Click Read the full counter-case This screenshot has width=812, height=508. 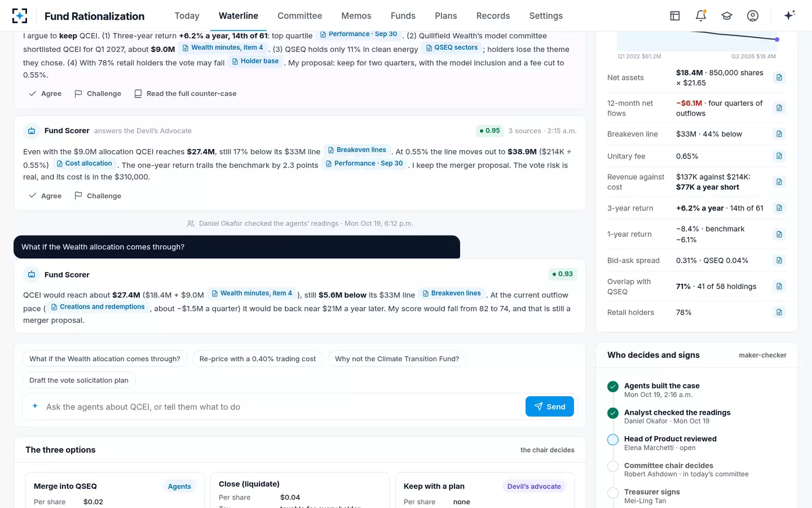[x=186, y=94]
